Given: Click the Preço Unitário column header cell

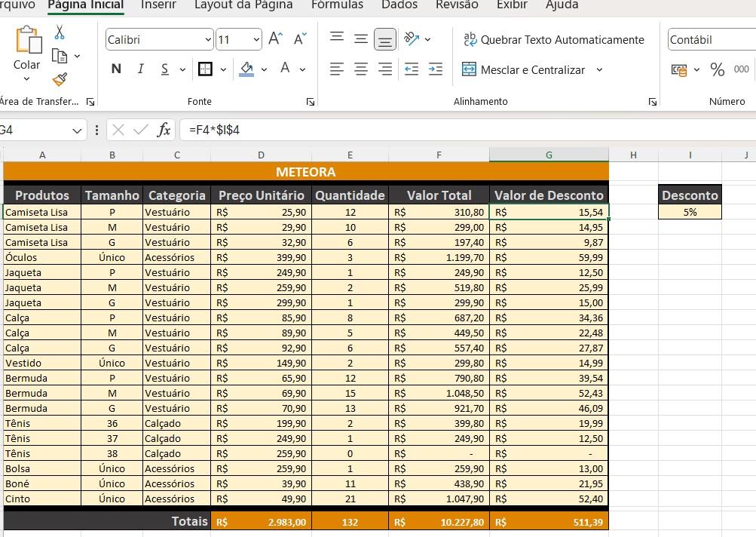Looking at the screenshot, I should 261,195.
